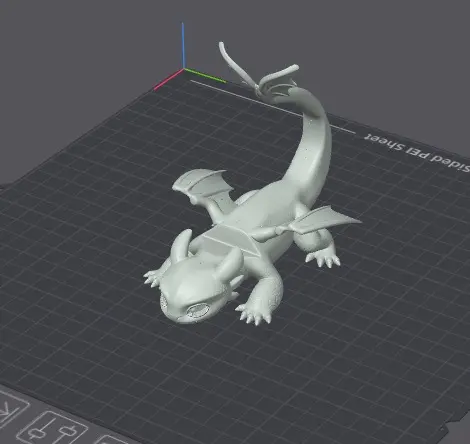
Task: Click the dragon's left horn
Action: 181,243
